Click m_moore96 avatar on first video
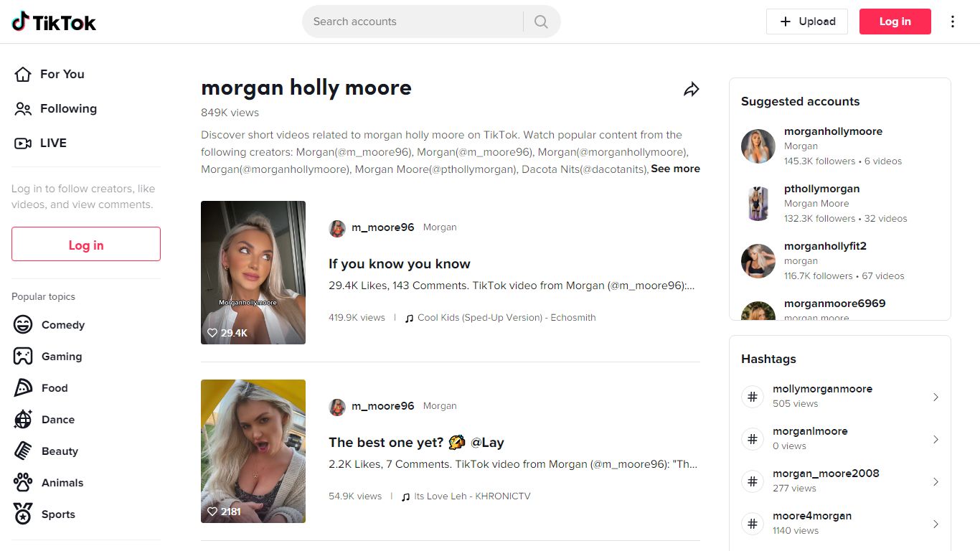Screen dimensions: 980x551 point(337,228)
